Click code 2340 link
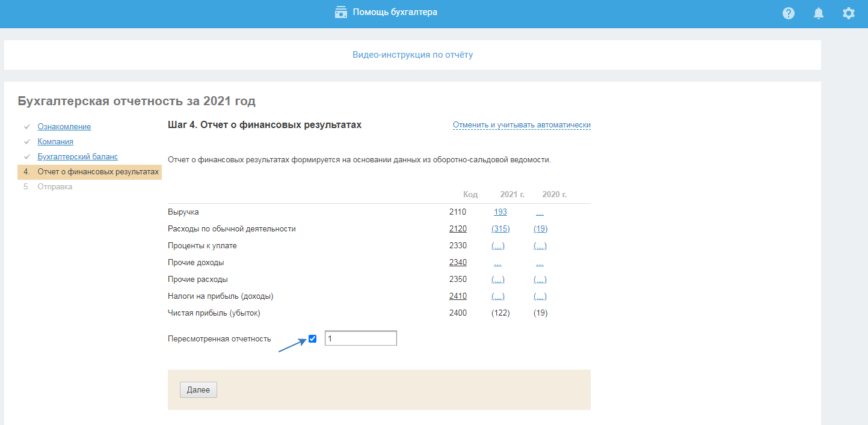868x425 pixels. tap(458, 263)
